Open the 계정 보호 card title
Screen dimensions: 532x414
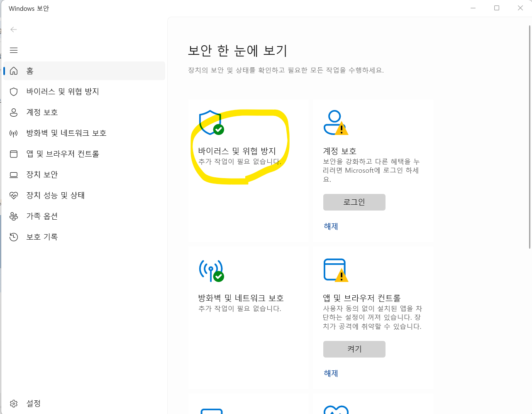(x=340, y=151)
